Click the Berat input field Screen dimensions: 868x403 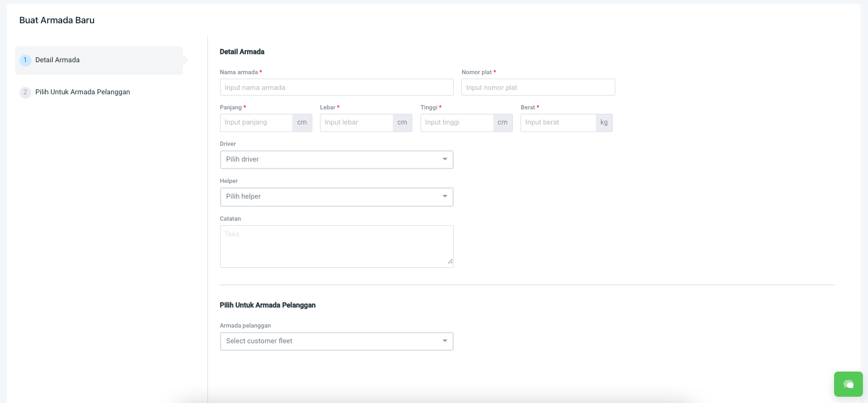(558, 123)
